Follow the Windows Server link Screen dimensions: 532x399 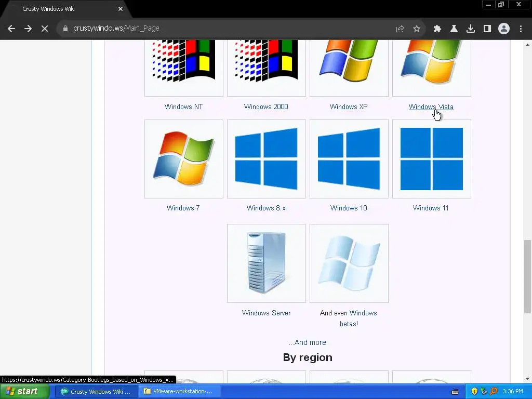pyautogui.click(x=267, y=313)
